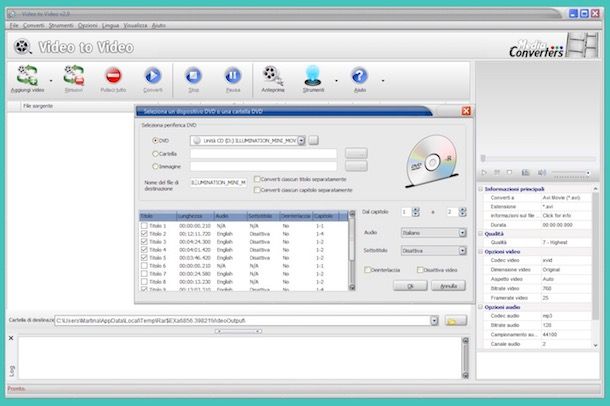The width and height of the screenshot is (610, 406).
Task: Open the Converti menu
Action: click(x=33, y=25)
